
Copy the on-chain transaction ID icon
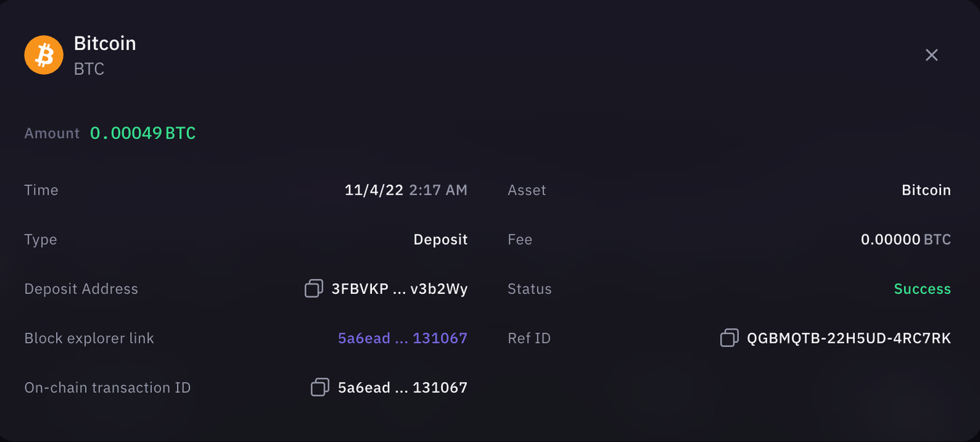point(320,387)
